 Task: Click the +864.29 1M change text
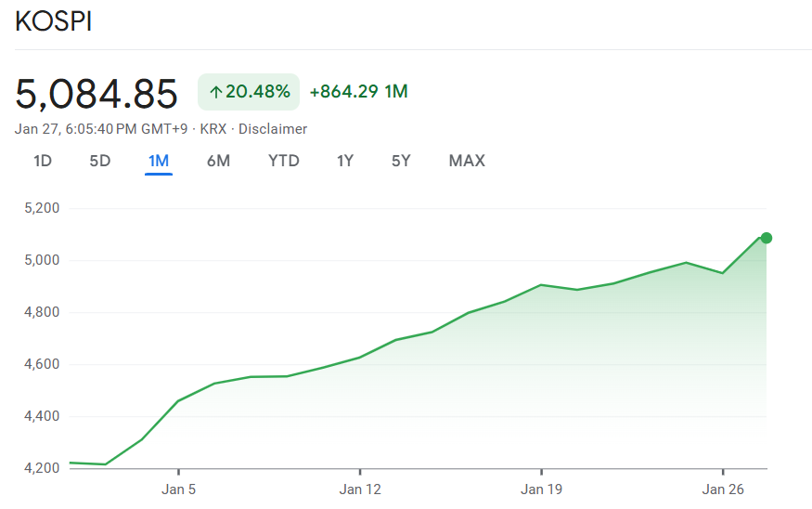pyautogui.click(x=358, y=92)
